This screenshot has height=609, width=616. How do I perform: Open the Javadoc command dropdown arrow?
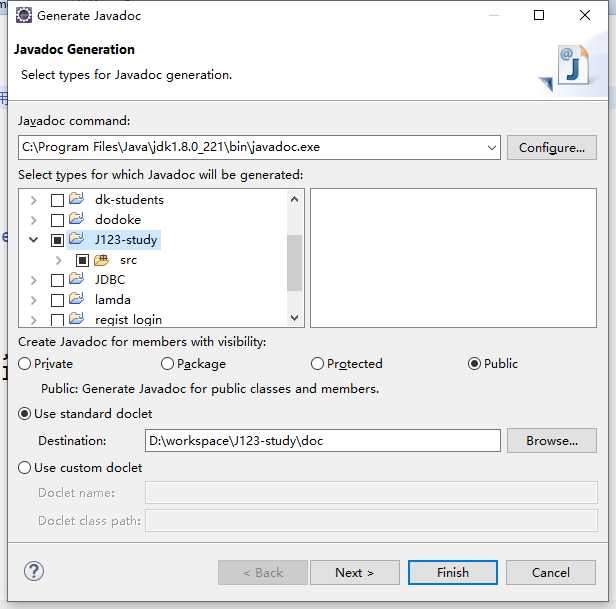click(x=491, y=148)
